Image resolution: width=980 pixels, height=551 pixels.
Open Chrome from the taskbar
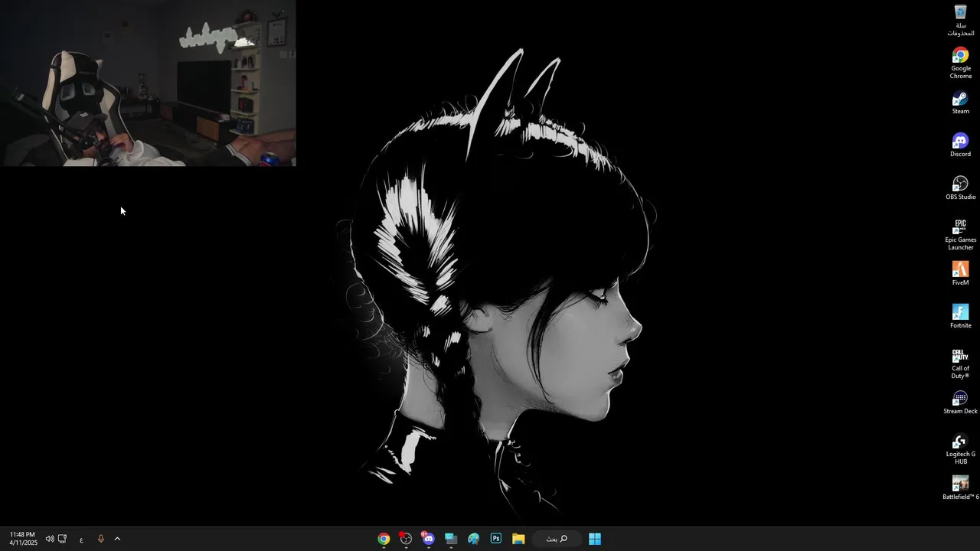pyautogui.click(x=384, y=539)
